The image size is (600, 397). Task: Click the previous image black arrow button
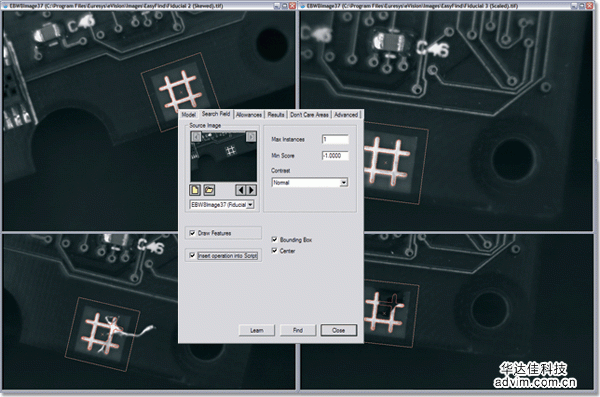click(x=240, y=190)
